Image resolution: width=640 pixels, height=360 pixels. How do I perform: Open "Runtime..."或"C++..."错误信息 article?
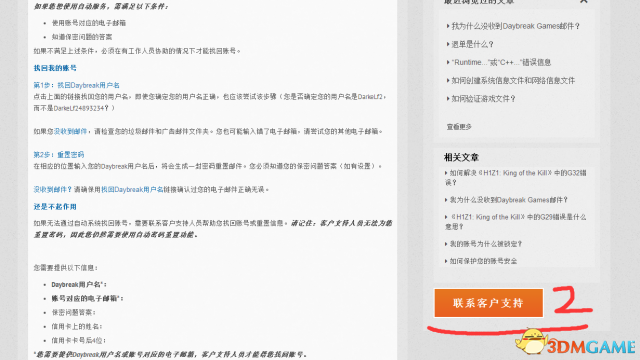[501, 62]
